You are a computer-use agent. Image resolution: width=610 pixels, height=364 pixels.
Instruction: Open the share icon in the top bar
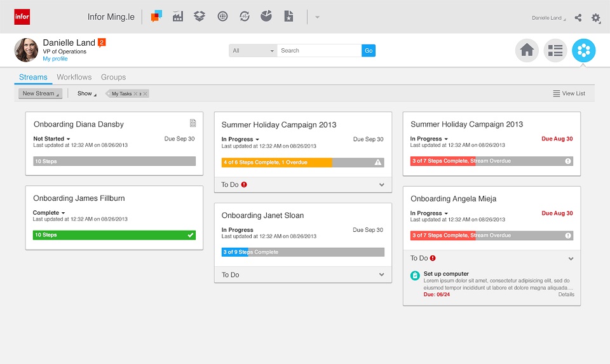[x=578, y=18]
